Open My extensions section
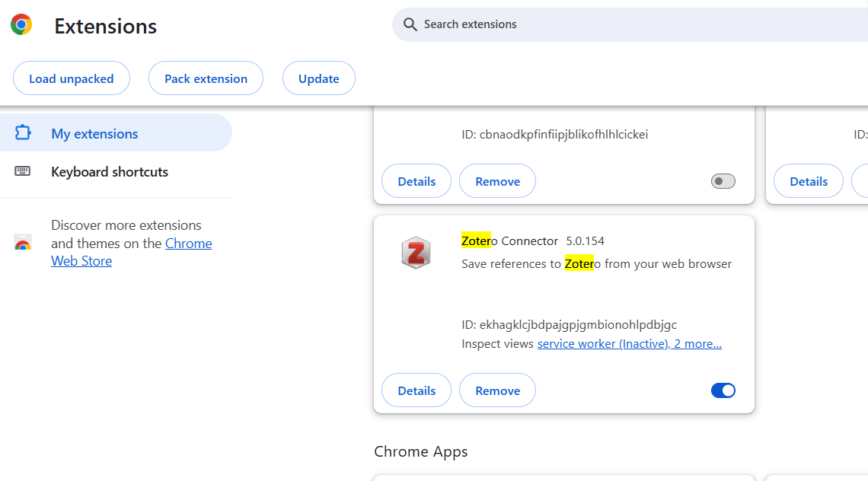Screen dimensions: 868x481 click(116, 133)
